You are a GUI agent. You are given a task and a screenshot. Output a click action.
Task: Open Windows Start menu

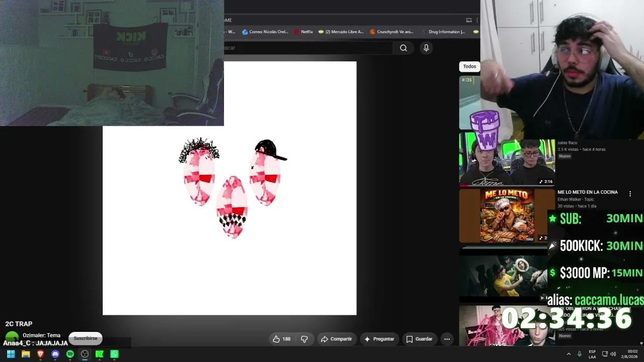click(11, 354)
